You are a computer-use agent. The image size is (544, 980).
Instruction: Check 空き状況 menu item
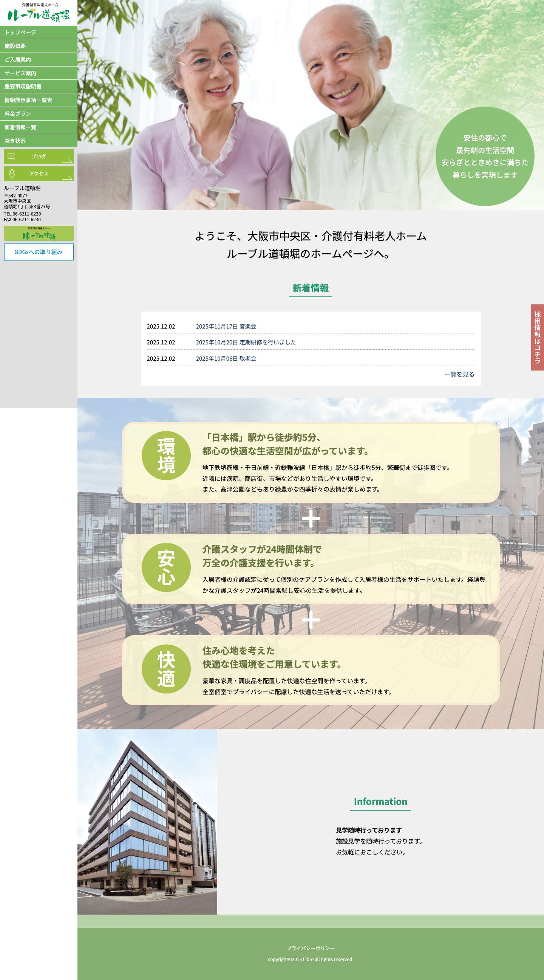39,141
